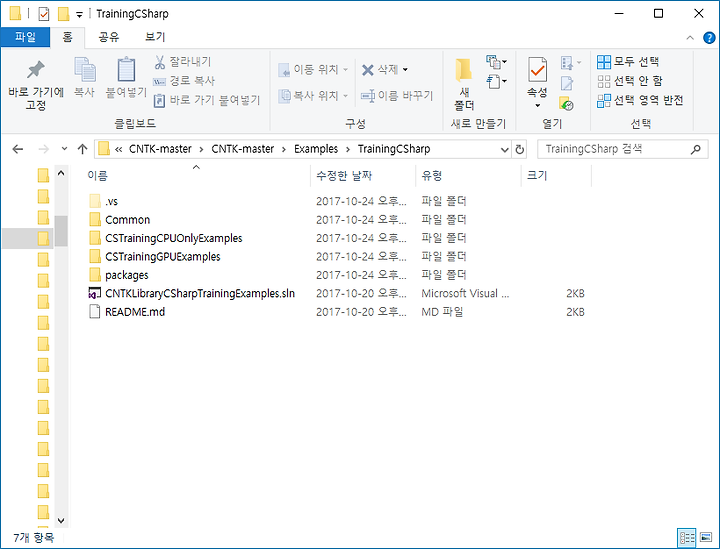720x549 pixels.
Task: Click 잘라내기 scissors button
Action: point(182,62)
